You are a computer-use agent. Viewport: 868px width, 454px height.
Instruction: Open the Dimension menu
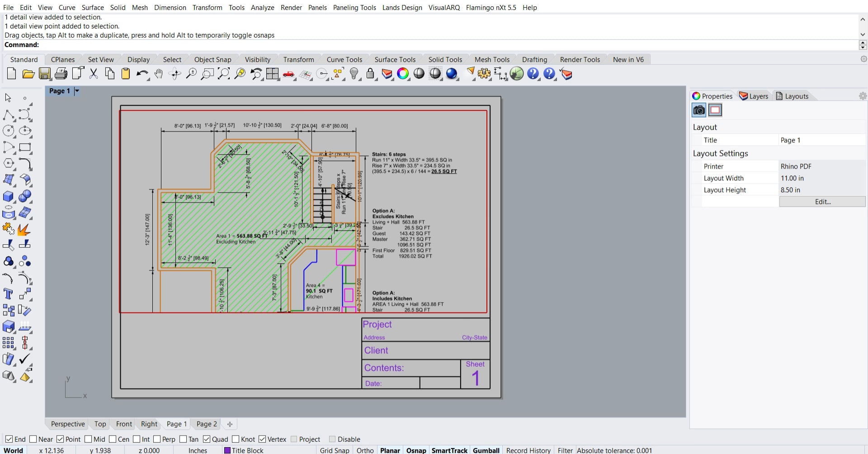[170, 7]
